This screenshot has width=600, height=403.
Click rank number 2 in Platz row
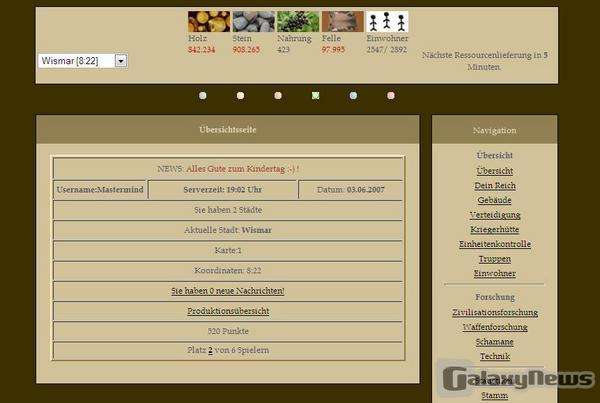coord(210,350)
